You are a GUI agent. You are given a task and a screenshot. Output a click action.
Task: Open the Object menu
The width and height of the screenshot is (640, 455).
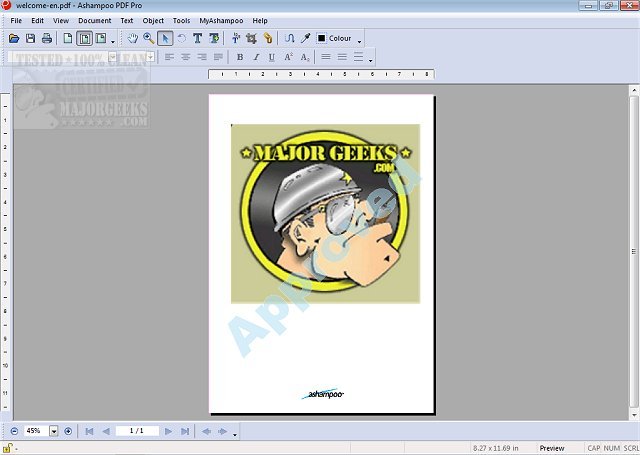pos(153,21)
